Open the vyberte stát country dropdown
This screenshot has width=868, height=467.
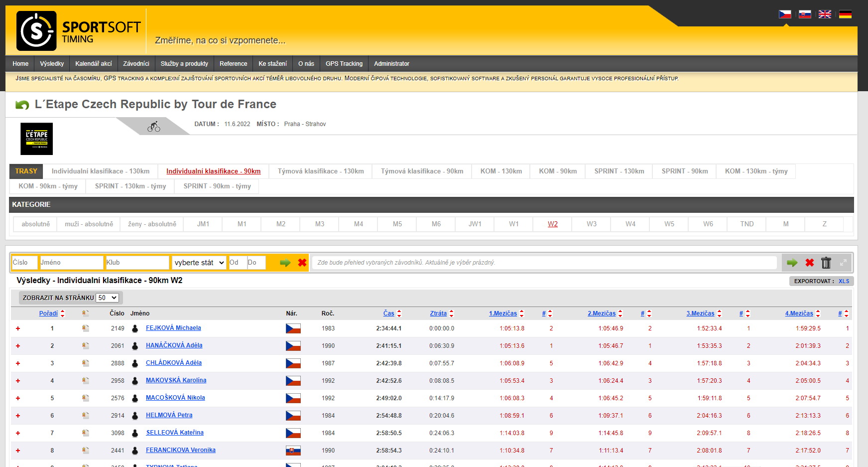[x=199, y=263]
